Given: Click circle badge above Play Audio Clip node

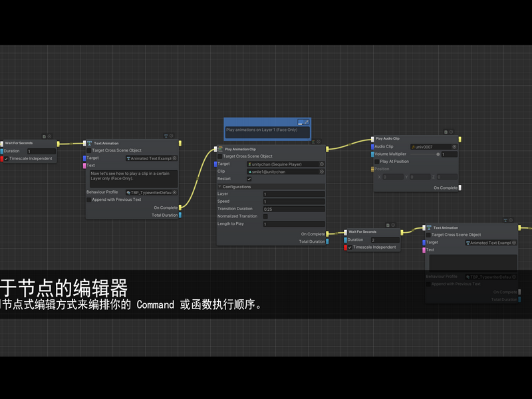Looking at the screenshot, I should (452, 132).
